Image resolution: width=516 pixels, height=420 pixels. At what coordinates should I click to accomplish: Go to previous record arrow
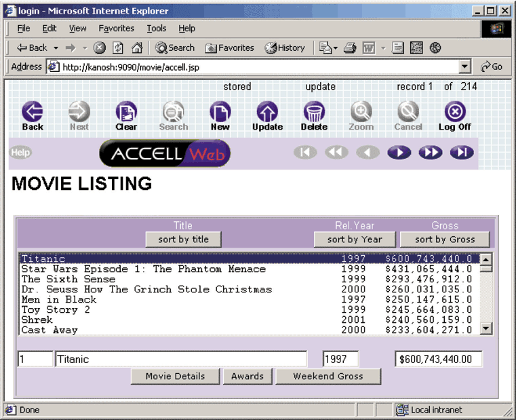pos(368,152)
